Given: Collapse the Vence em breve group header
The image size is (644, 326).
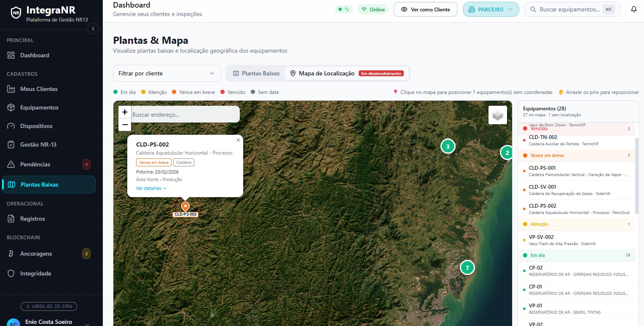Looking at the screenshot, I should click(576, 155).
